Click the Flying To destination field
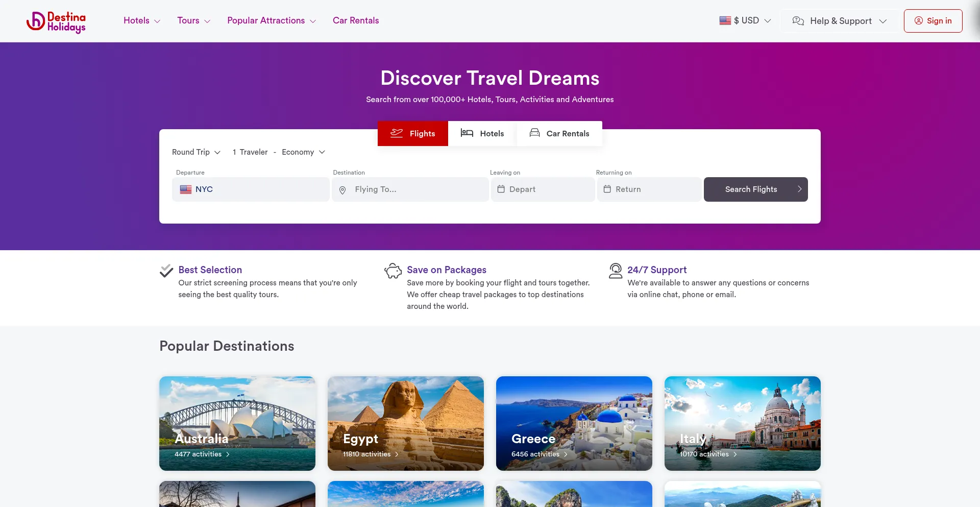The height and width of the screenshot is (507, 980). pyautogui.click(x=410, y=189)
